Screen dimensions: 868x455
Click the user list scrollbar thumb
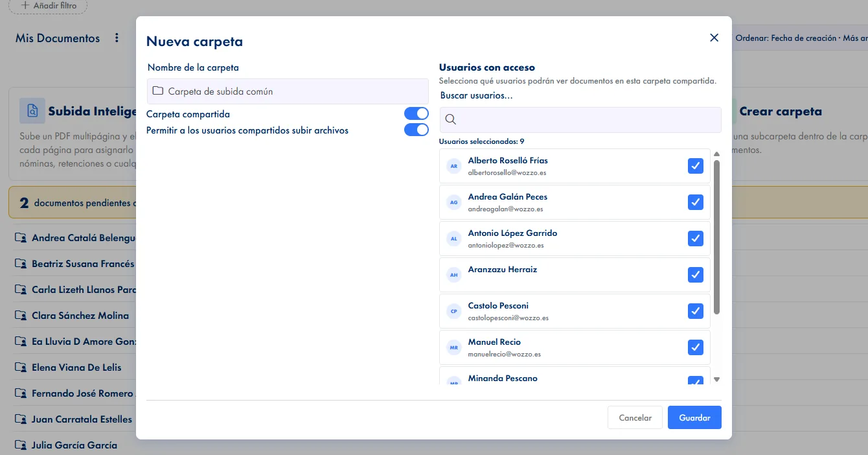(x=716, y=237)
